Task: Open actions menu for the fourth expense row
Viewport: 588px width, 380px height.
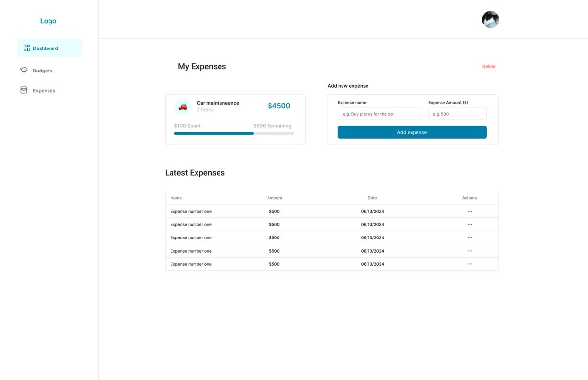Action: pyautogui.click(x=470, y=251)
